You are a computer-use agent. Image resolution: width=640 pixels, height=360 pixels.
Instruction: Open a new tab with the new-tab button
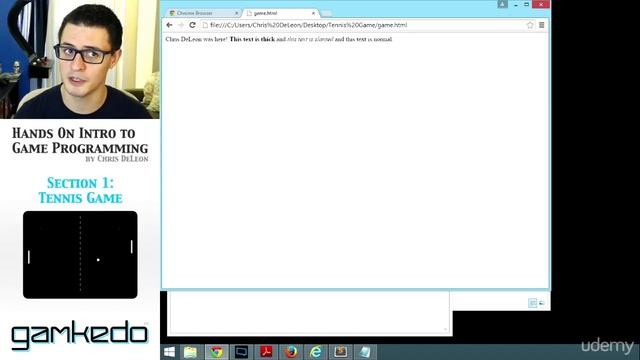point(327,13)
